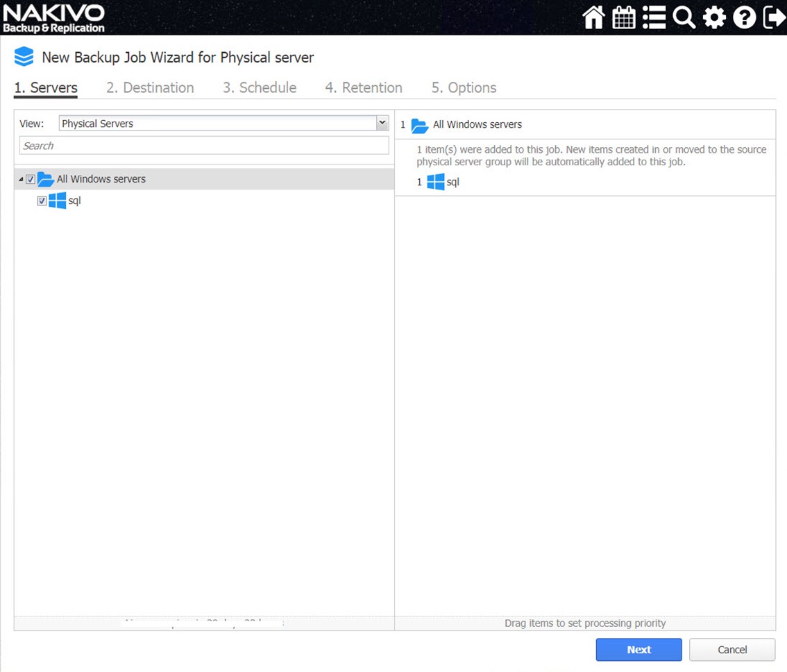Go to the 5. Options step

click(464, 87)
